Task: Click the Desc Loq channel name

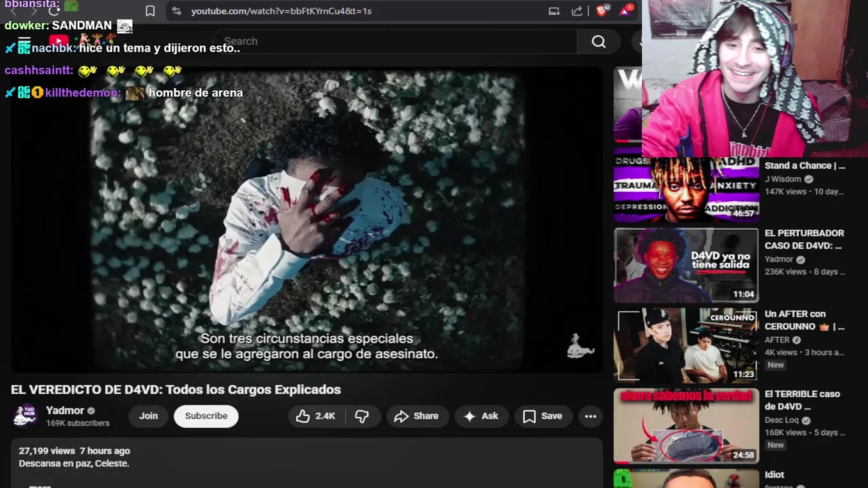Action: pos(782,420)
